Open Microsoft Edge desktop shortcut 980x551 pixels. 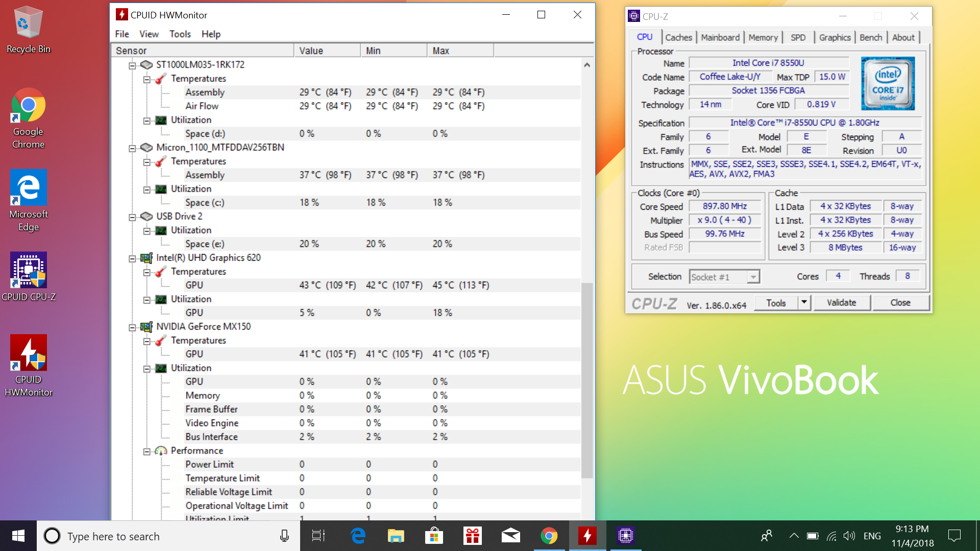(x=29, y=201)
